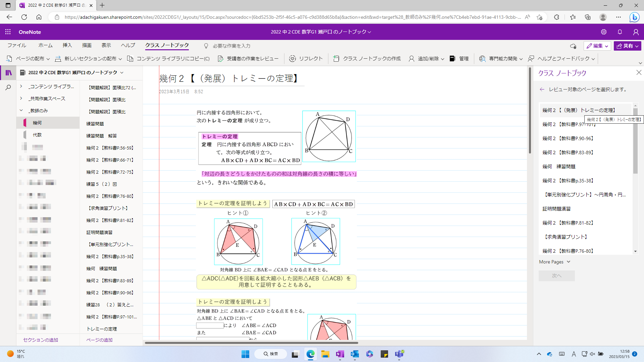
Task: Toggle the notebook navigation pane
Action: pos(8,72)
